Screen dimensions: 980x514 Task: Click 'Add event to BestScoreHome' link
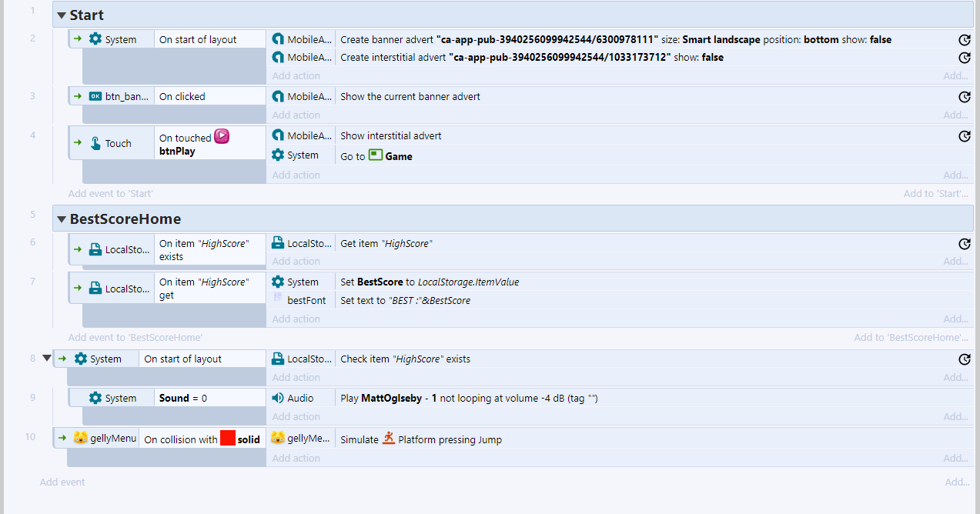tap(135, 337)
